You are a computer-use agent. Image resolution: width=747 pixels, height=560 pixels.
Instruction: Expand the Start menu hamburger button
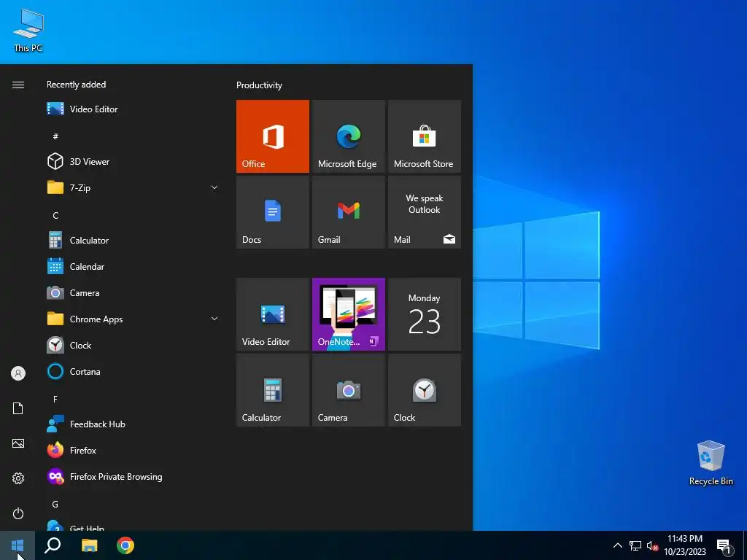[x=18, y=85]
